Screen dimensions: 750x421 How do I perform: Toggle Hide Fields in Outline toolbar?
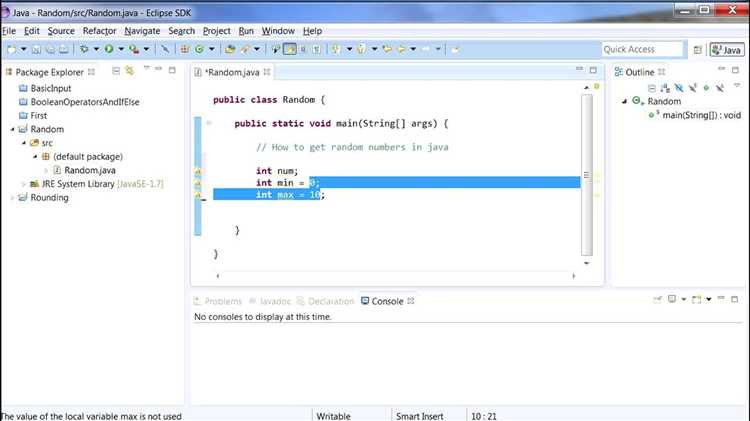click(679, 88)
